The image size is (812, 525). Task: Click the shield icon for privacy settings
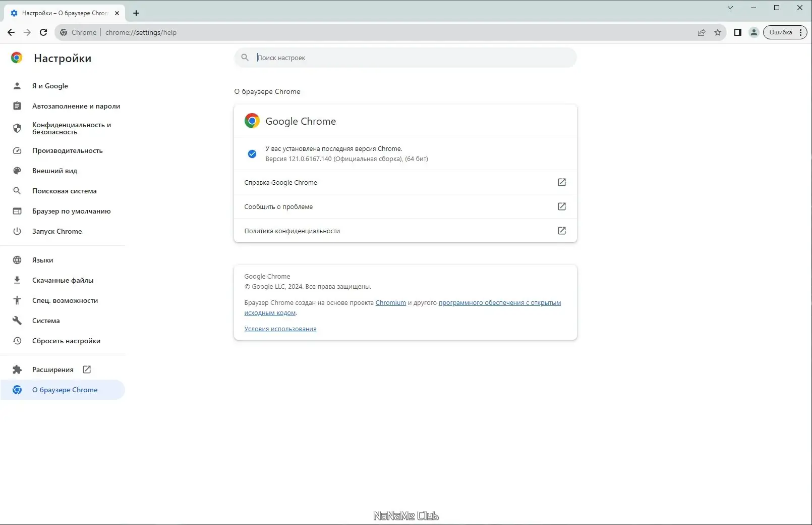(x=17, y=128)
